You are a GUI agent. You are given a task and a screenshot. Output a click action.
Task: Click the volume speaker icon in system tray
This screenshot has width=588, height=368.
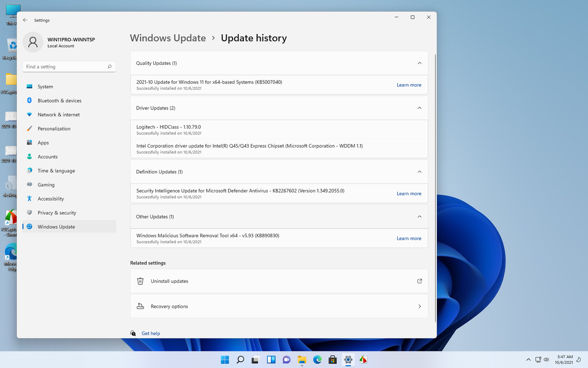(x=546, y=360)
